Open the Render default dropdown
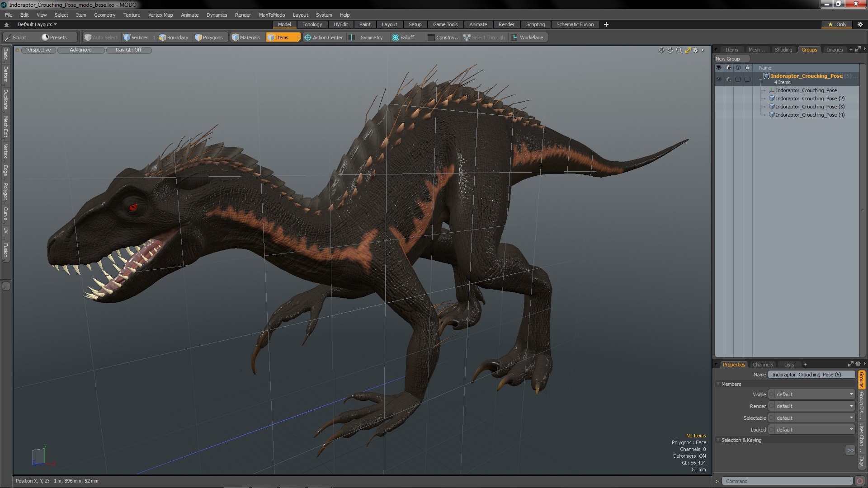Viewport: 868px width, 488px height. (x=814, y=406)
